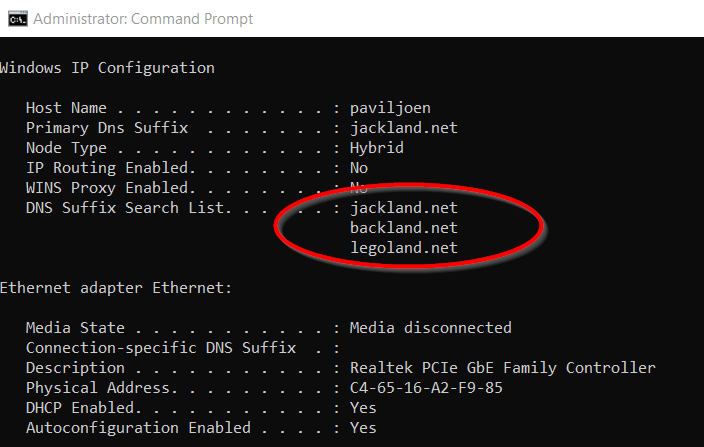Select the Node Type value Hybrid
This screenshot has height=447, width=704.
click(x=376, y=148)
